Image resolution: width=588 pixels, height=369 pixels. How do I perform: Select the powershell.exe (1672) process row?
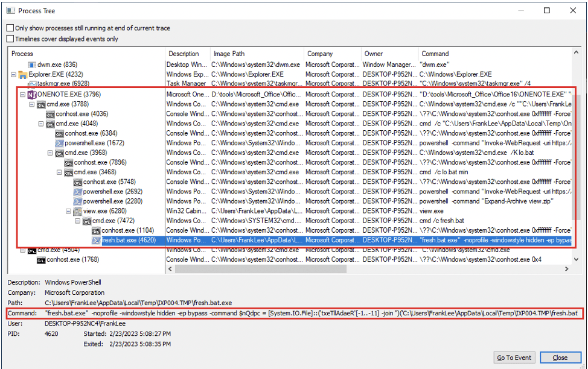(290, 143)
